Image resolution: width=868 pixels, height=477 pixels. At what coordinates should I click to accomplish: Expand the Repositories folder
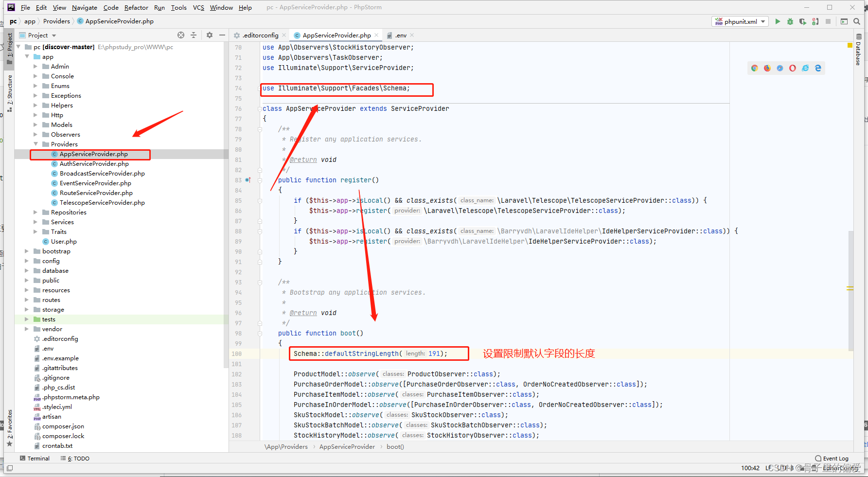(x=35, y=212)
